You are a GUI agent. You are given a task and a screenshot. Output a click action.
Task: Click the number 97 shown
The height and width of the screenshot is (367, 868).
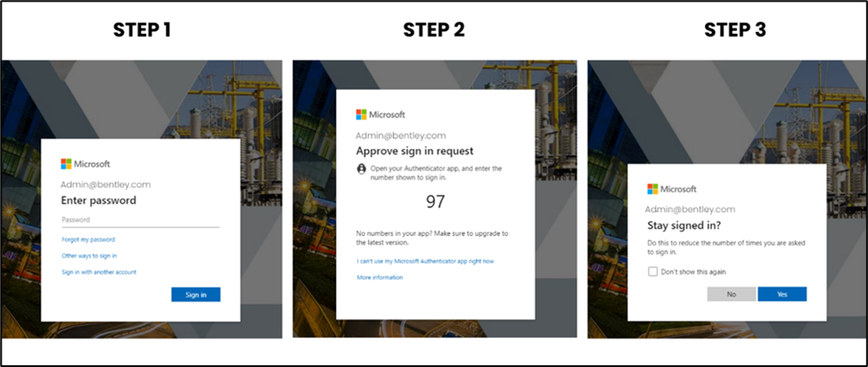point(435,201)
